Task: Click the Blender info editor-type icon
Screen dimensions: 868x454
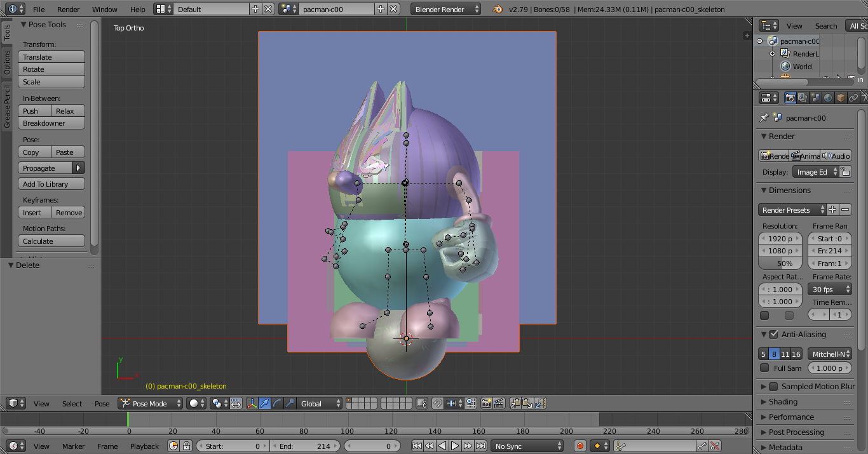Action: click(17, 9)
